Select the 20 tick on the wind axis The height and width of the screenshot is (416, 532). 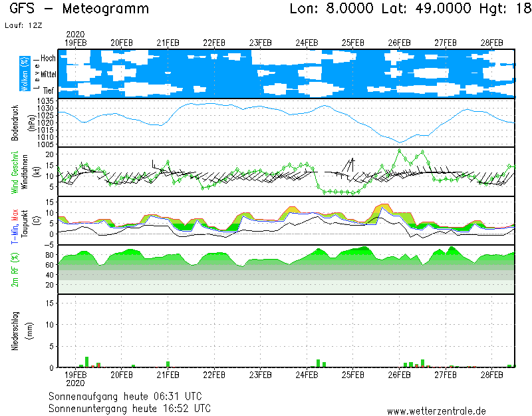(x=50, y=154)
